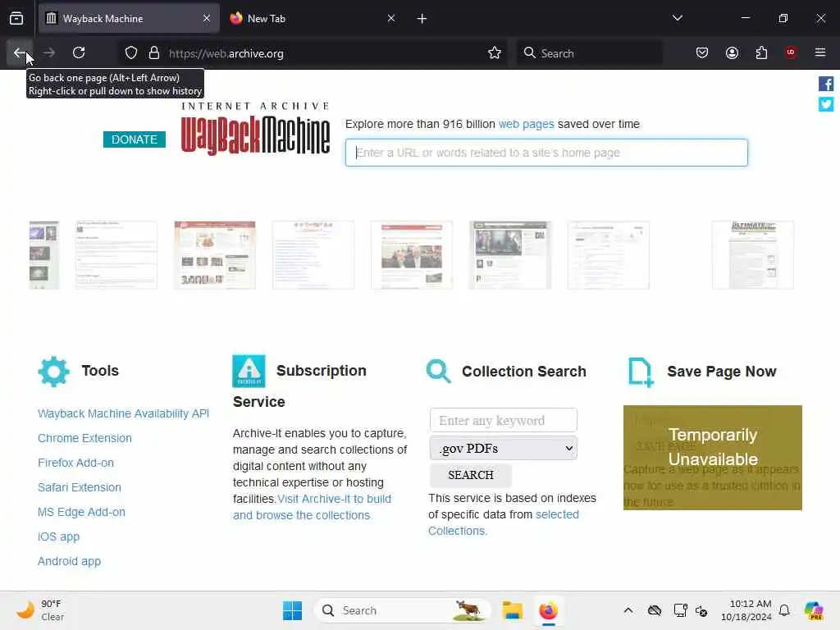The height and width of the screenshot is (630, 840).
Task: Show hidden system tray icons
Action: pyautogui.click(x=628, y=610)
